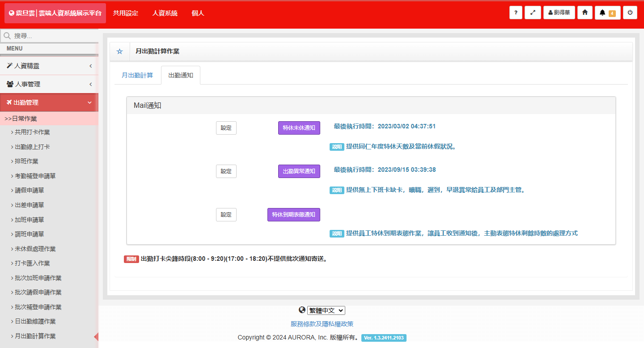
Task: Open 批次請假申請作業 in sidebar
Action: [x=38, y=293]
